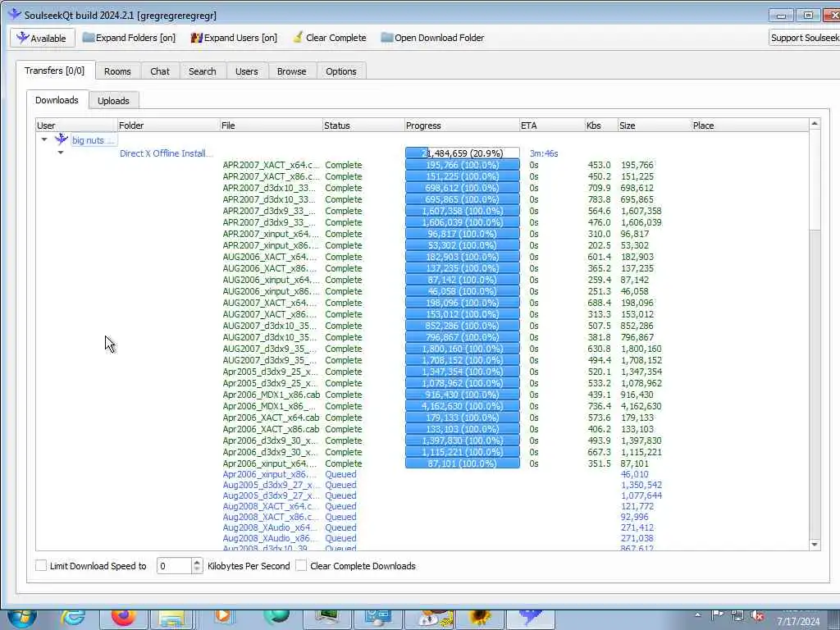Open the Browse tab
This screenshot has height=630, width=840.
[291, 71]
